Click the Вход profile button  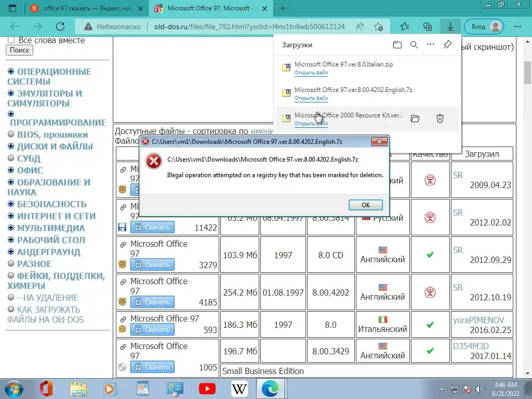tap(484, 26)
